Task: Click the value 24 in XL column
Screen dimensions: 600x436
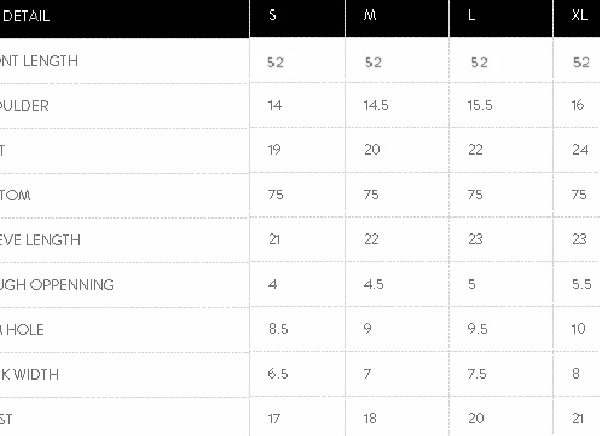Action: click(579, 150)
